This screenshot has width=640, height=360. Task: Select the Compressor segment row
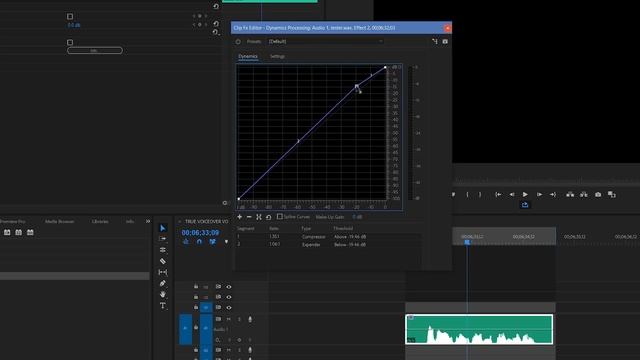(x=328, y=237)
